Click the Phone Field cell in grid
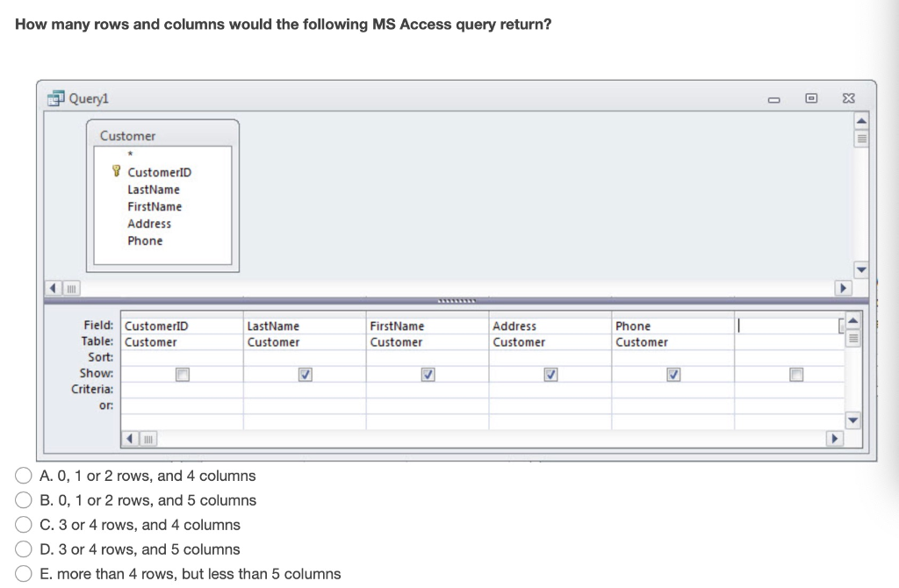 pyautogui.click(x=673, y=326)
